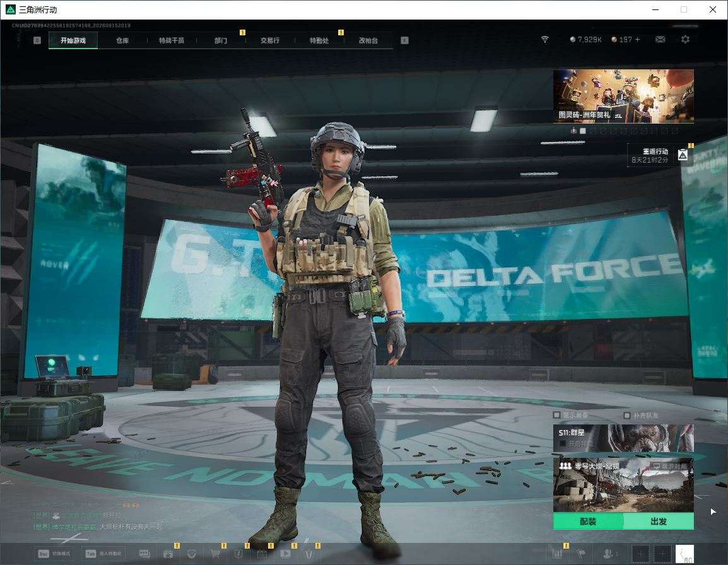The width and height of the screenshot is (728, 565).
Task: Open the chat speech bubble icon
Action: (x=145, y=554)
